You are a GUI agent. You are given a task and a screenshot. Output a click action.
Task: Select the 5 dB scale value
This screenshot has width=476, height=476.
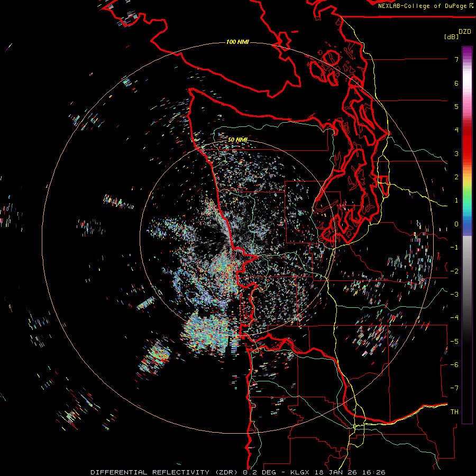click(x=456, y=106)
